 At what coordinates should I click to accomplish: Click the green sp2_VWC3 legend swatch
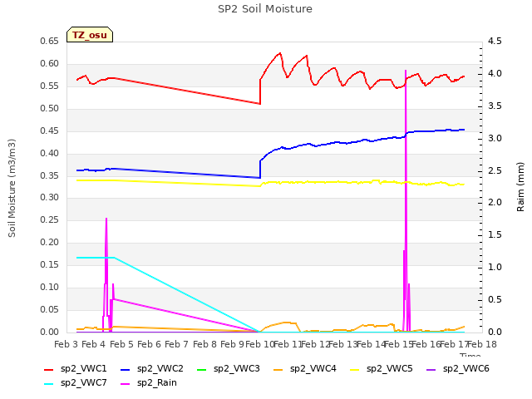(x=201, y=370)
